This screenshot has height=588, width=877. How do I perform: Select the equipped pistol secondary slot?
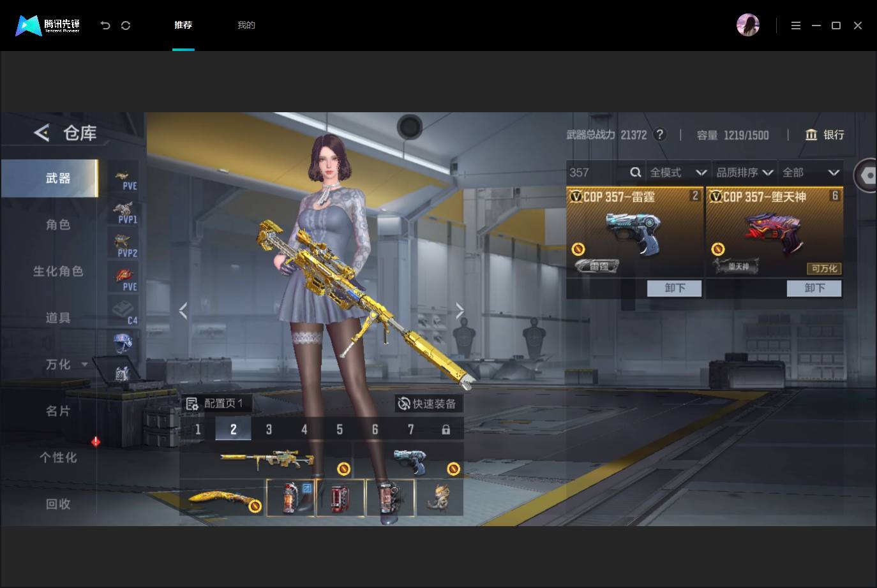409,460
